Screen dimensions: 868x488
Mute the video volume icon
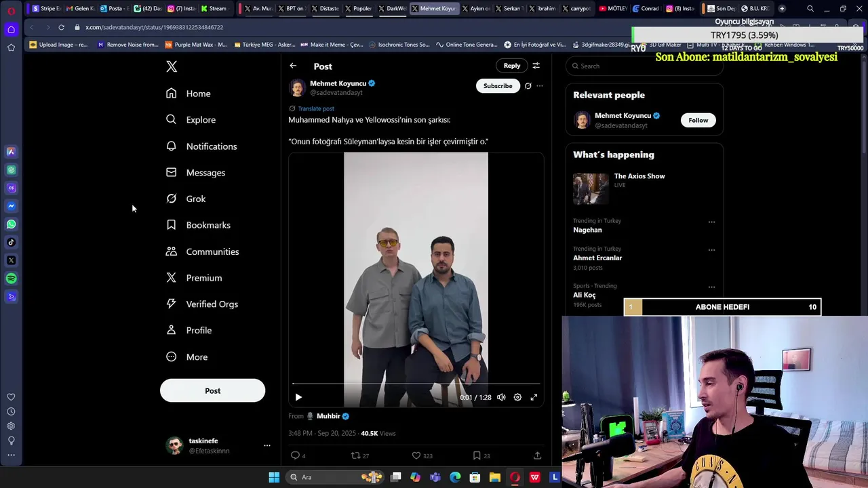pyautogui.click(x=501, y=397)
